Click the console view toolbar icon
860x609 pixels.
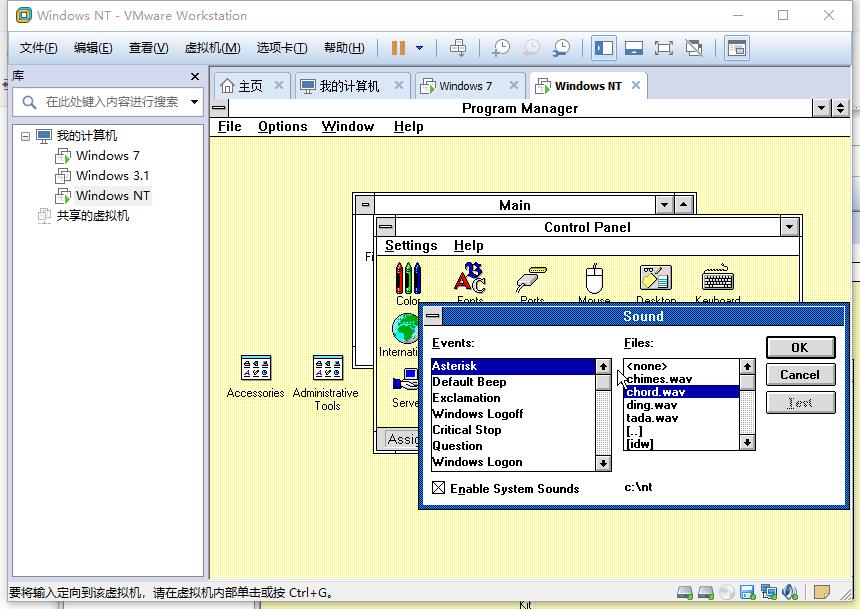(737, 48)
